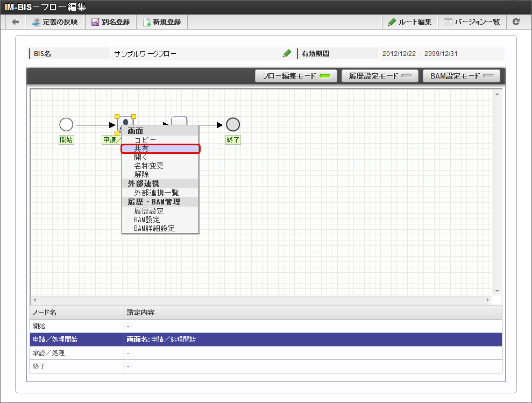This screenshot has height=403, width=532.
Task: Select the 開始 start node circle
Action: point(66,125)
